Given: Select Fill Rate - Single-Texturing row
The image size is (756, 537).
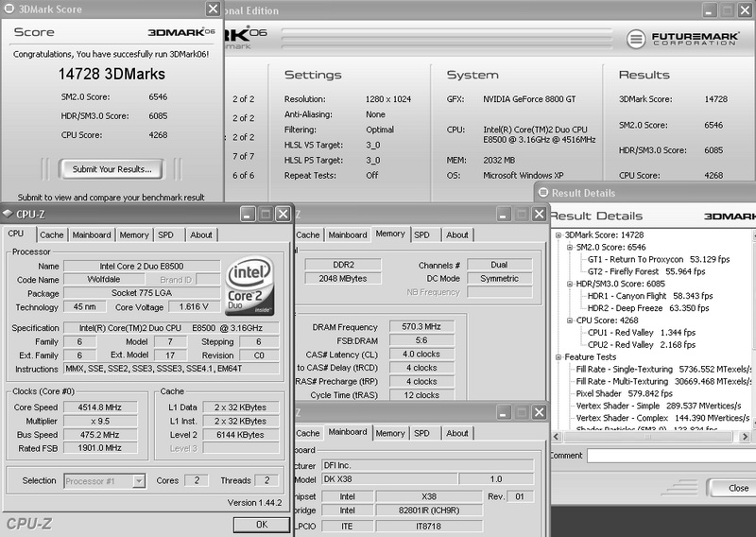Looking at the screenshot, I should tap(663, 369).
